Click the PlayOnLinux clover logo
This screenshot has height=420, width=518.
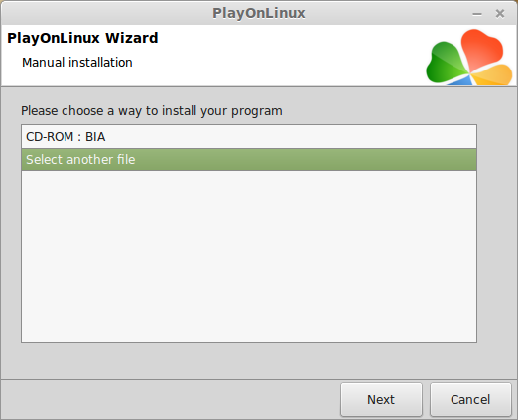click(x=469, y=57)
